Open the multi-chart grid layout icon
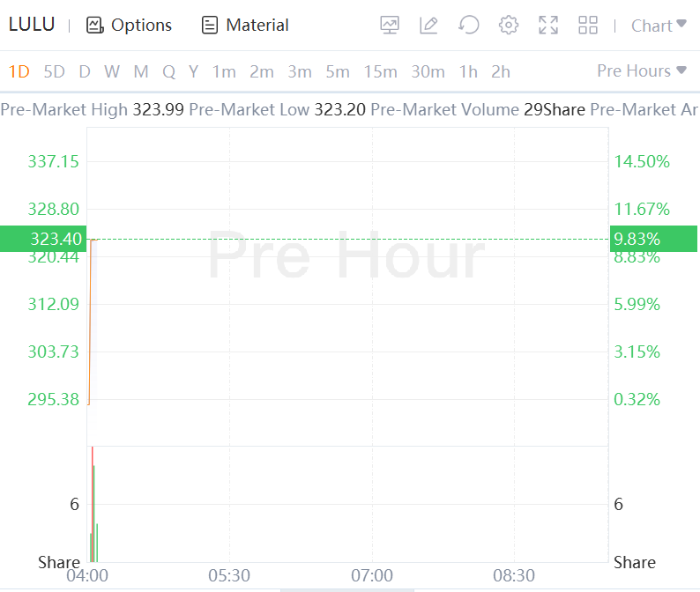This screenshot has height=592, width=700. point(588,26)
